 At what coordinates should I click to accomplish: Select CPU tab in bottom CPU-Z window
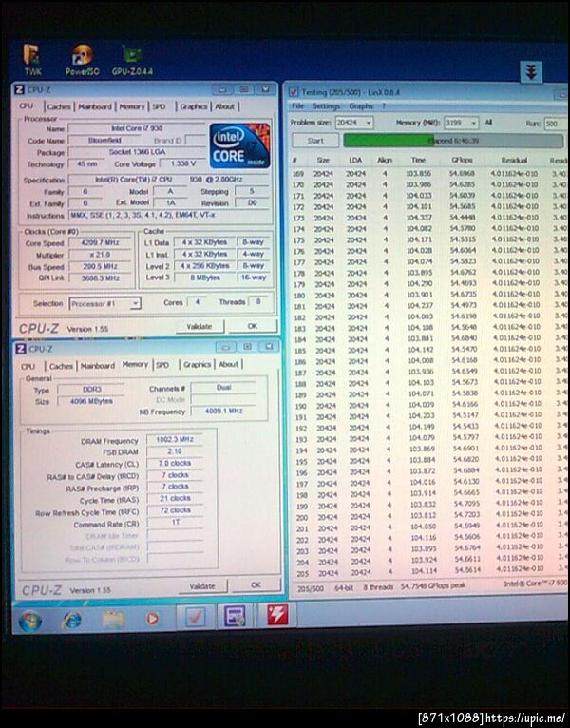(x=28, y=366)
